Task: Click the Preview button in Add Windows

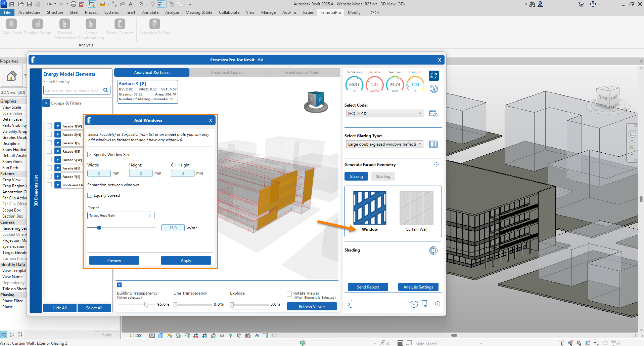Action: [x=114, y=261]
